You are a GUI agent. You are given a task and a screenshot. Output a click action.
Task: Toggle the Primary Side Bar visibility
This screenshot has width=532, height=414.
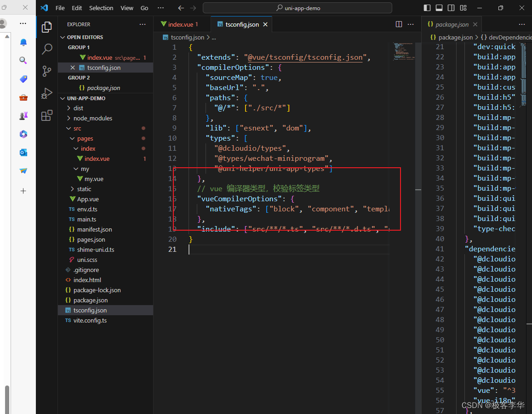427,7
